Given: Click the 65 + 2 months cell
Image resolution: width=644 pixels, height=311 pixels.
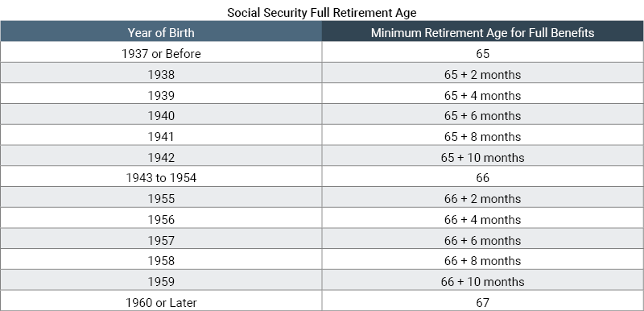Looking at the screenshot, I should pos(482,75).
